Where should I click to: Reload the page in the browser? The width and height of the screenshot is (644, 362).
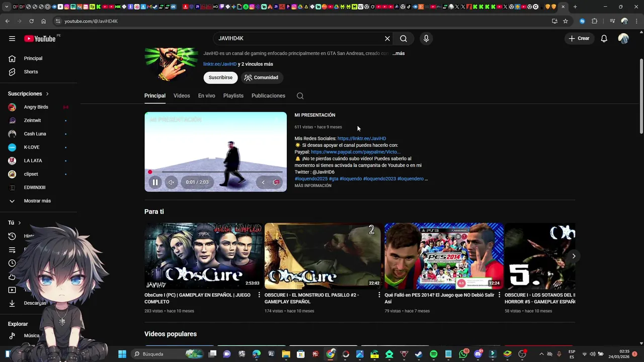tap(31, 21)
